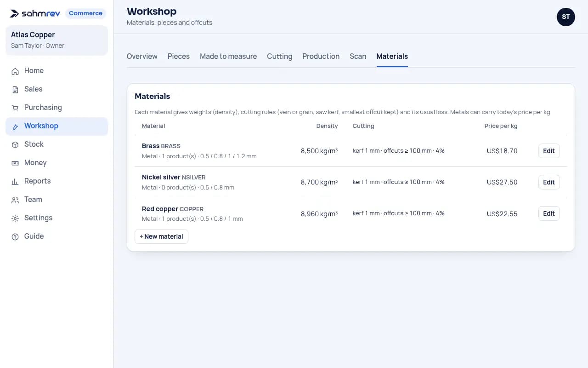Viewport: 588px width, 368px height.
Task: Click the Stock box icon
Action: (x=15, y=144)
